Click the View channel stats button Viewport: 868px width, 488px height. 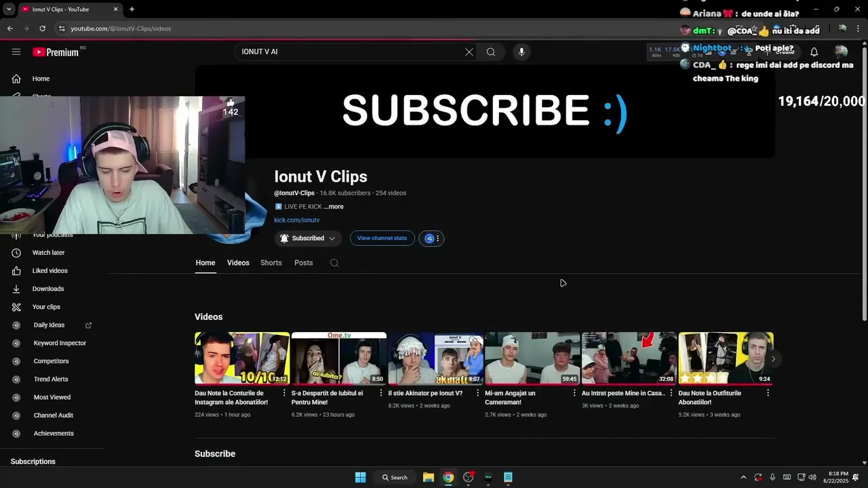coord(382,239)
